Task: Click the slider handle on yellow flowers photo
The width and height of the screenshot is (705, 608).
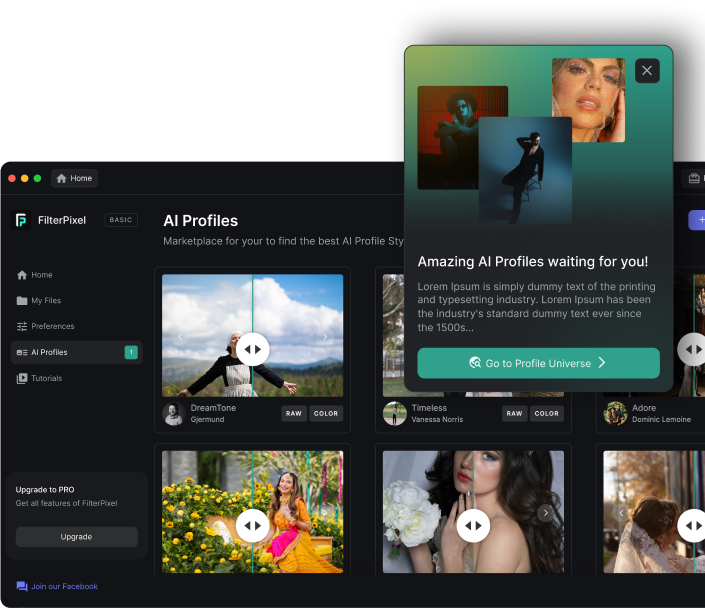Action: click(252, 526)
